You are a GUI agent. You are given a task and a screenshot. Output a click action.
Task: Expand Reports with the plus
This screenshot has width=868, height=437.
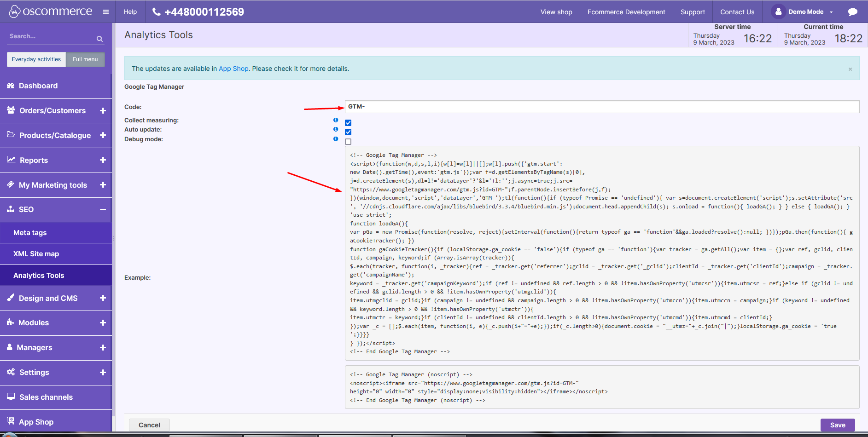tap(103, 160)
